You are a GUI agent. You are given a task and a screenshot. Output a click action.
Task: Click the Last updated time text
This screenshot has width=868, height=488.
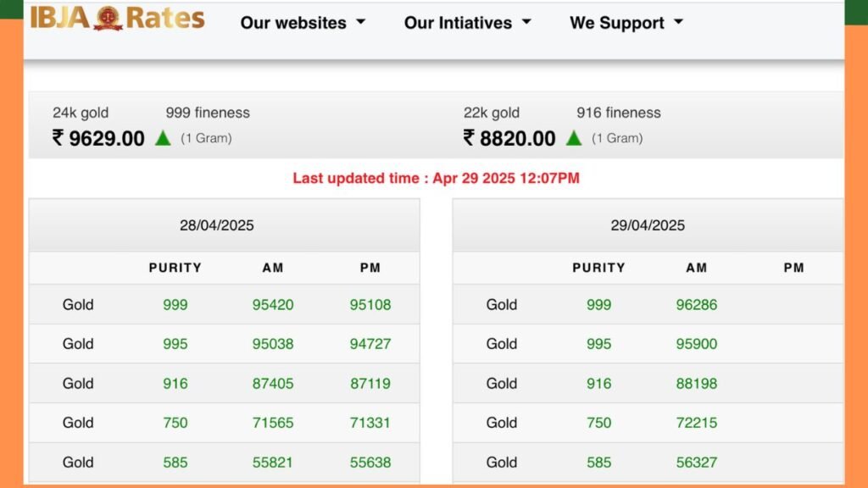(437, 178)
